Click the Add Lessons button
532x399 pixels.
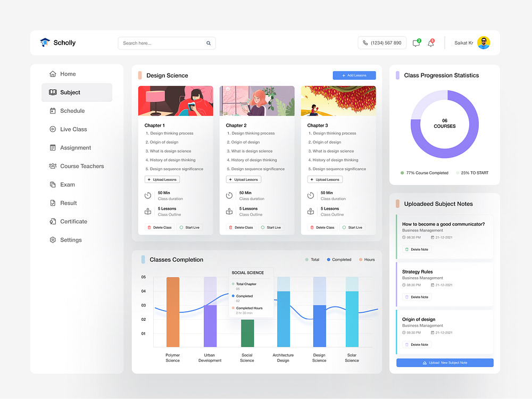click(354, 75)
